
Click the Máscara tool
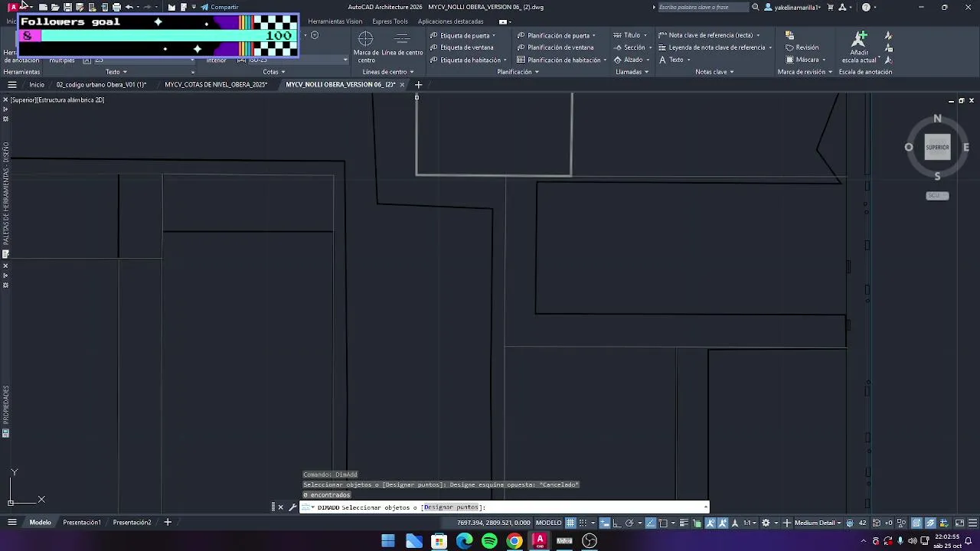pos(802,60)
